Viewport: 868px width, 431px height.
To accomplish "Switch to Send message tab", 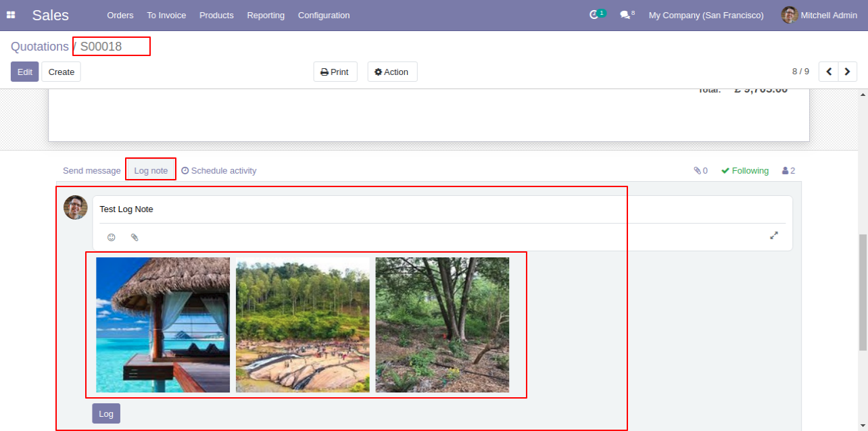I will click(92, 171).
